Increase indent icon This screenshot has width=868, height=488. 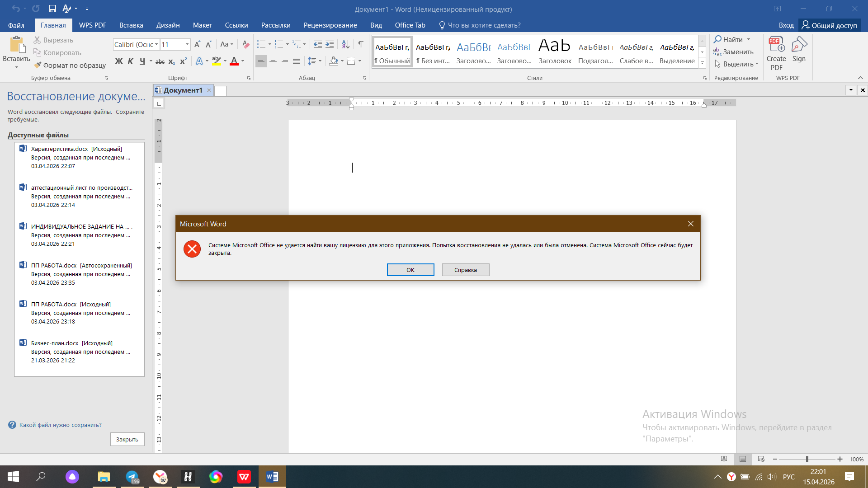click(x=330, y=44)
